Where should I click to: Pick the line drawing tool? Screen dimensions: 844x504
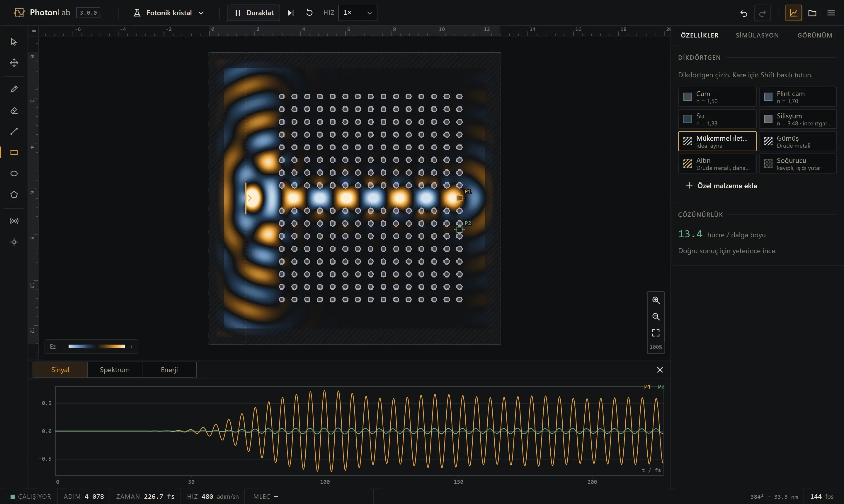coord(14,132)
